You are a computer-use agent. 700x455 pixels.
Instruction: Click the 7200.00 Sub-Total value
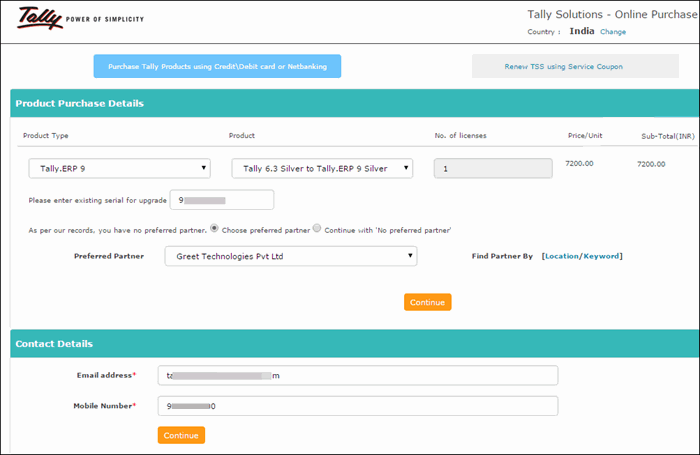(x=651, y=164)
